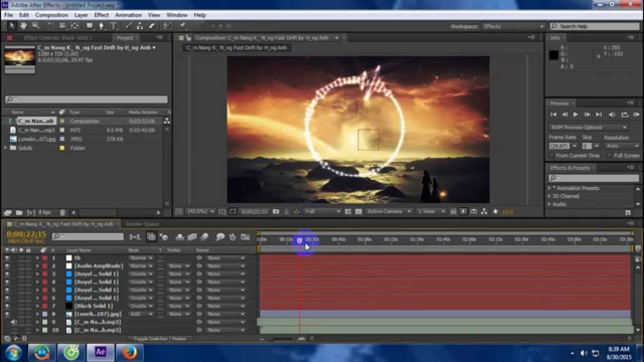Open the Composition menu
This screenshot has height=362, width=644.
(x=51, y=15)
